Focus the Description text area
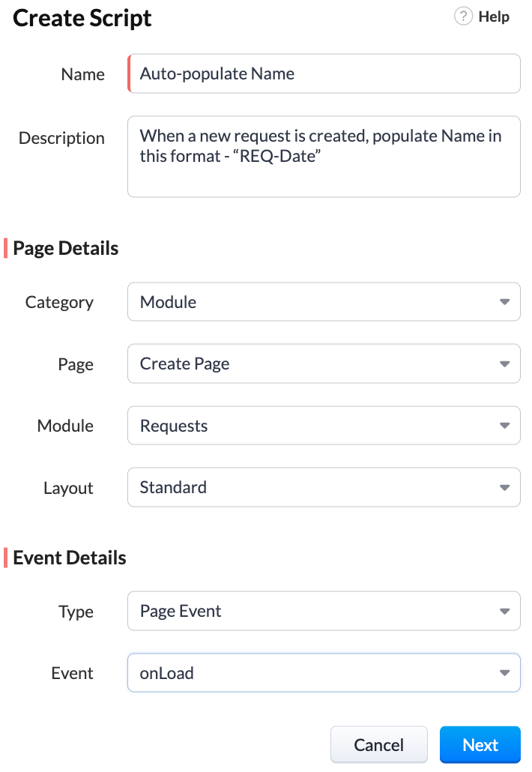Viewport: 532px width, 772px height. click(324, 157)
